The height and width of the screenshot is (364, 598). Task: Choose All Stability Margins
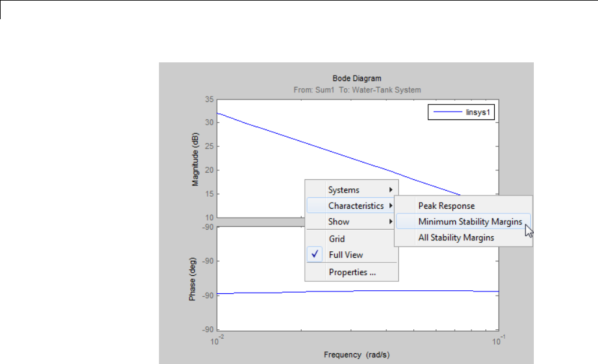456,237
